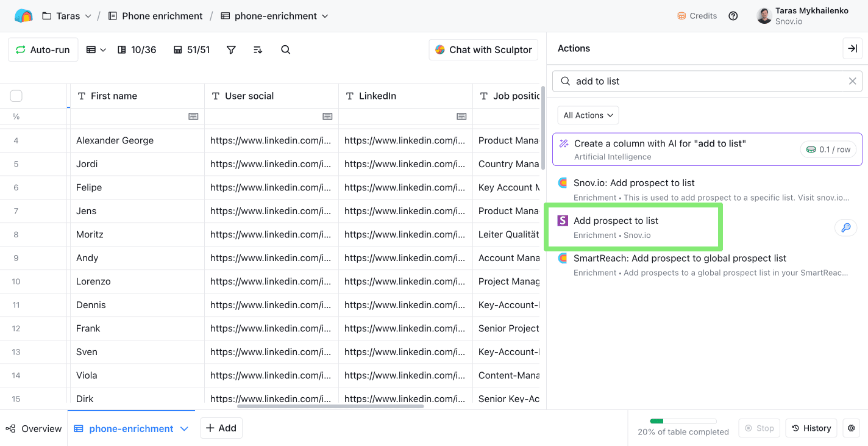The width and height of the screenshot is (868, 446).
Task: Toggle the select-all rows checkbox
Action: click(x=16, y=96)
